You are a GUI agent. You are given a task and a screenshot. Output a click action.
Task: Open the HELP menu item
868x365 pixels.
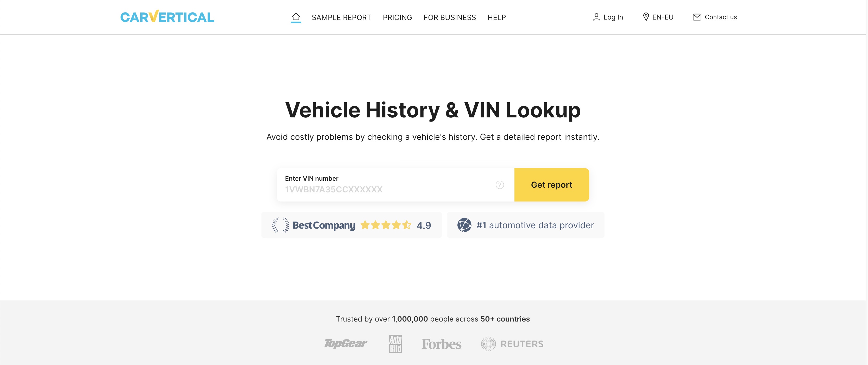496,17
